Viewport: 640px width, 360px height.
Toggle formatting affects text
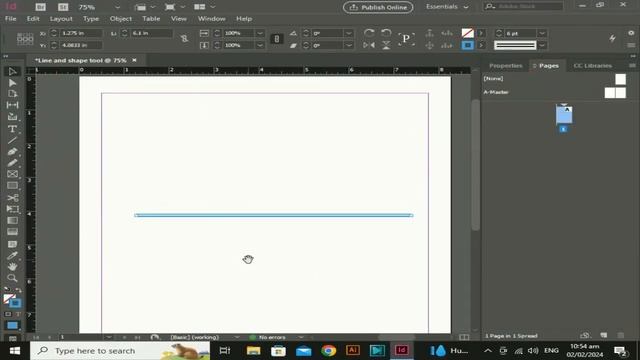(18, 314)
